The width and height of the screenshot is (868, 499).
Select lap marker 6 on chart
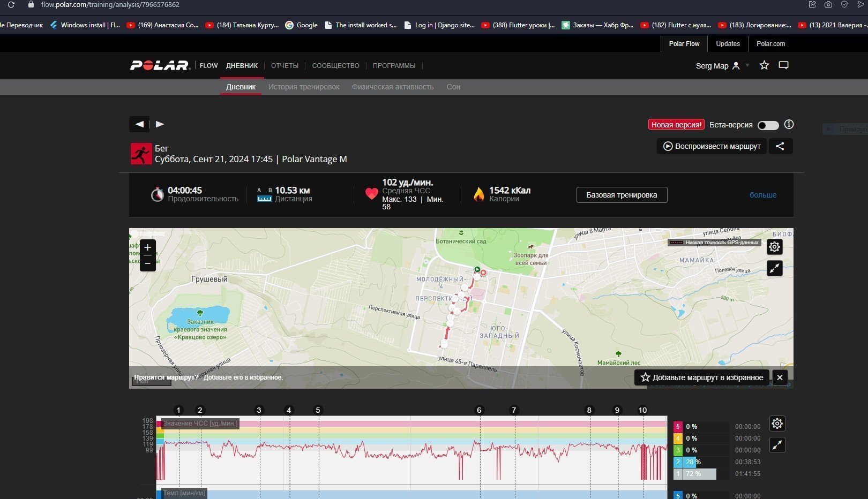[x=479, y=410]
